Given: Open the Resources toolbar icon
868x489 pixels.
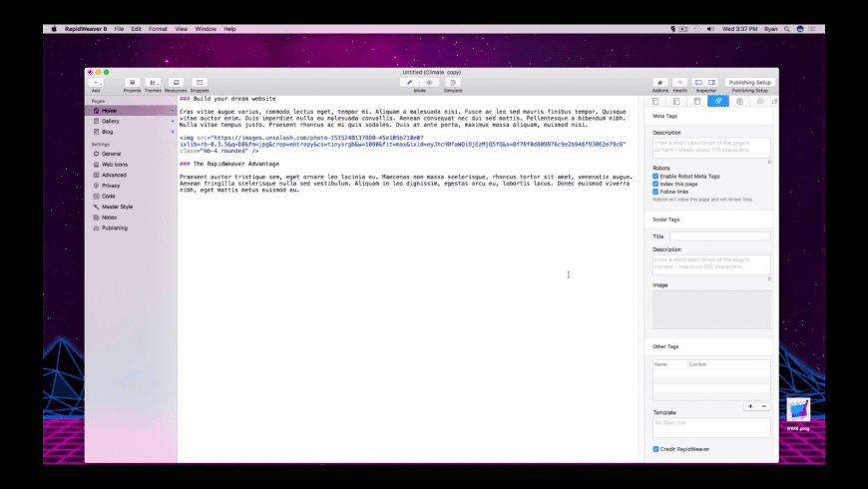Looking at the screenshot, I should click(x=176, y=83).
